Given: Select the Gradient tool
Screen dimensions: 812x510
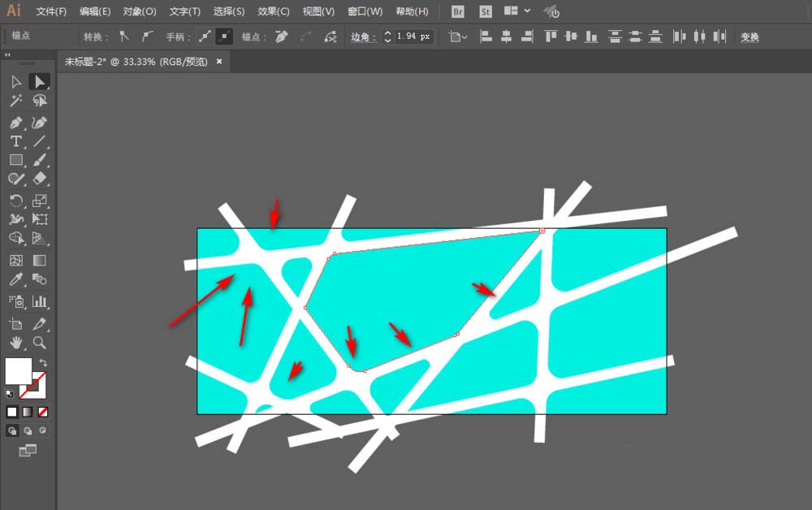Looking at the screenshot, I should [39, 260].
